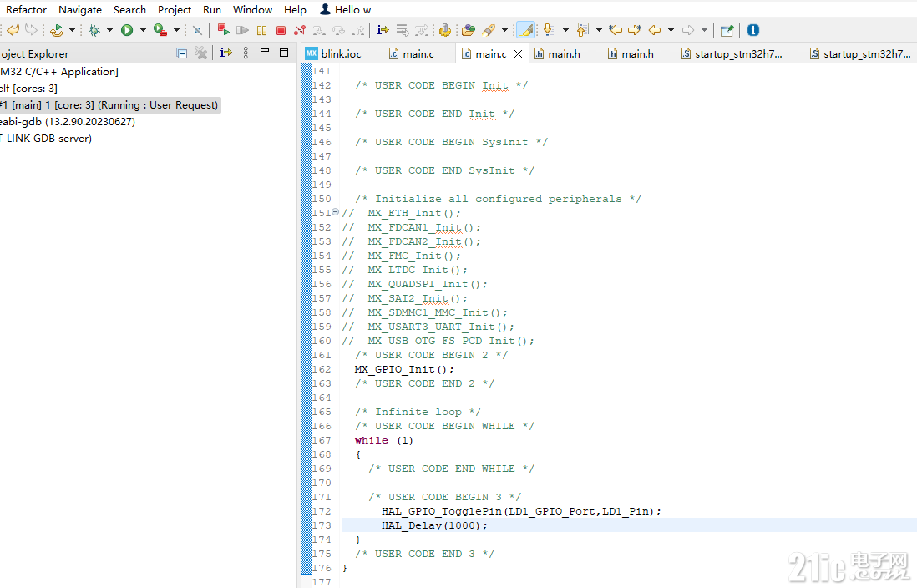Image resolution: width=917 pixels, height=588 pixels.
Task: Open the Run menu
Action: [x=212, y=10]
